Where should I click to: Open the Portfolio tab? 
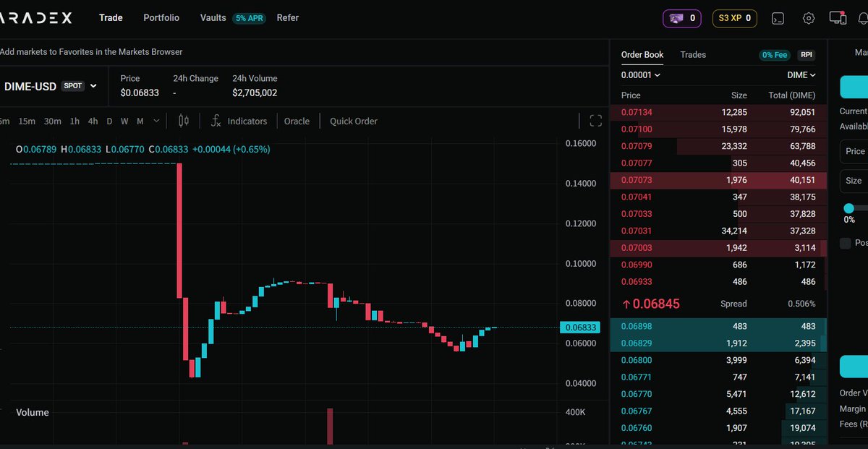pos(161,17)
